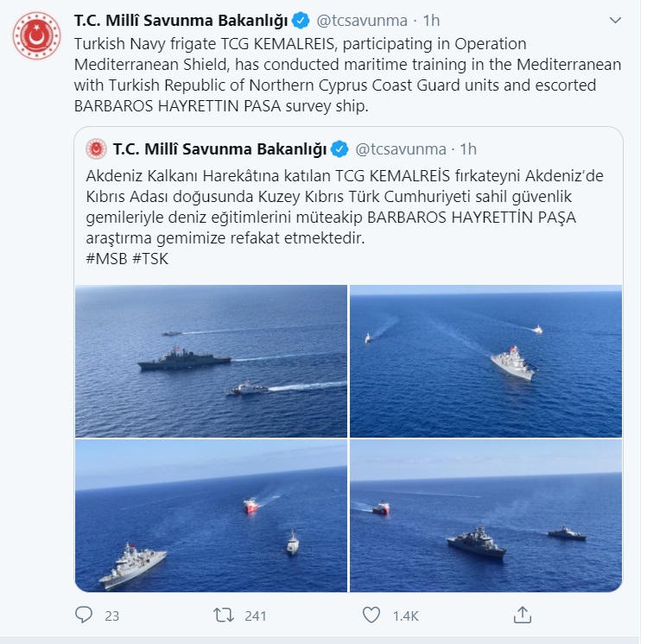Screen dimensions: 647x644
Task: Open the quoted tweet's 1h timestamp
Action: (468, 149)
